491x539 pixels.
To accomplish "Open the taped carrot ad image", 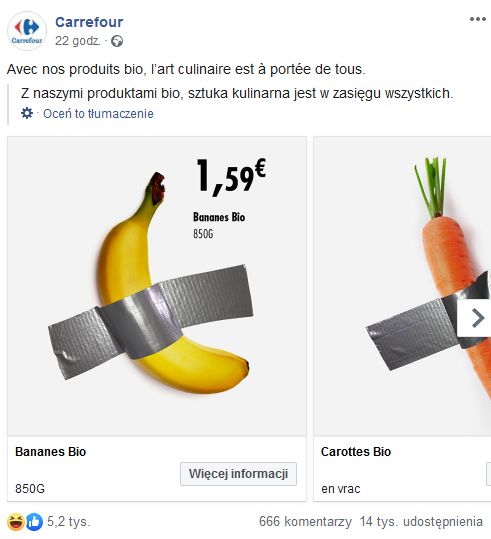I will [x=402, y=286].
